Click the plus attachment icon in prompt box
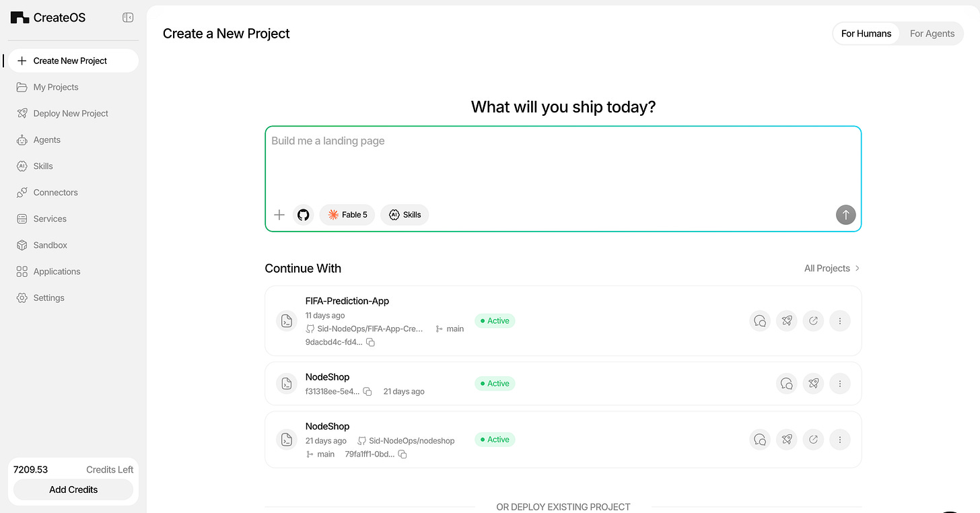 (279, 215)
